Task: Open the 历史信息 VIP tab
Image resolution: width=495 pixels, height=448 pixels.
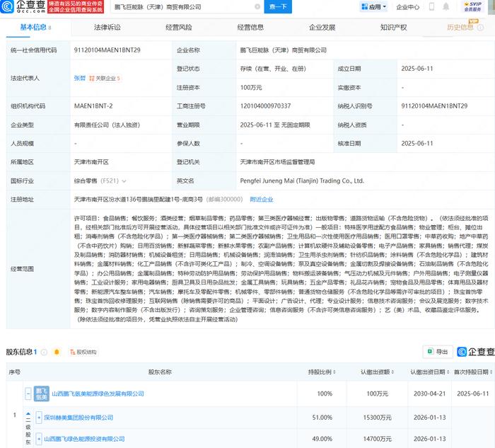Action: tap(460, 28)
